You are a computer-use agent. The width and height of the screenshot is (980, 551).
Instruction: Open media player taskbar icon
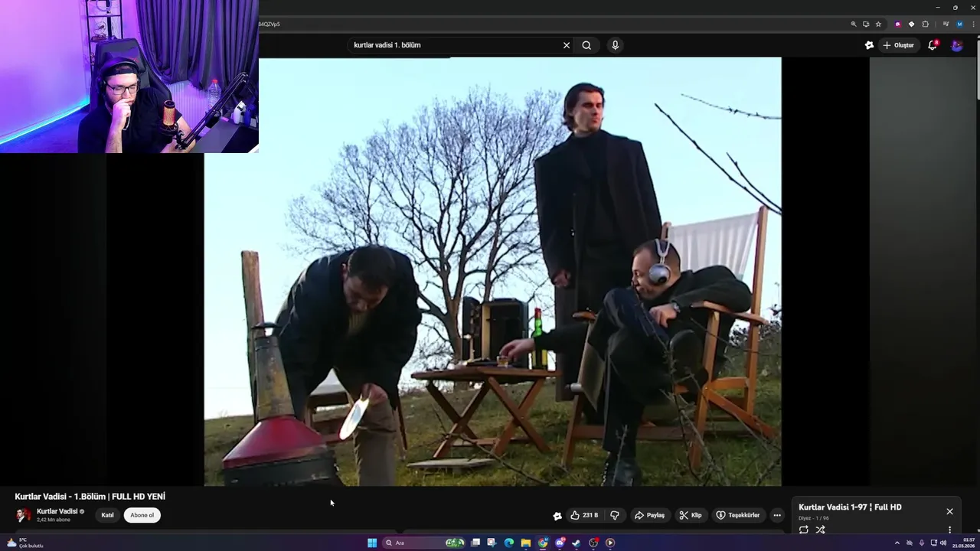click(x=610, y=543)
